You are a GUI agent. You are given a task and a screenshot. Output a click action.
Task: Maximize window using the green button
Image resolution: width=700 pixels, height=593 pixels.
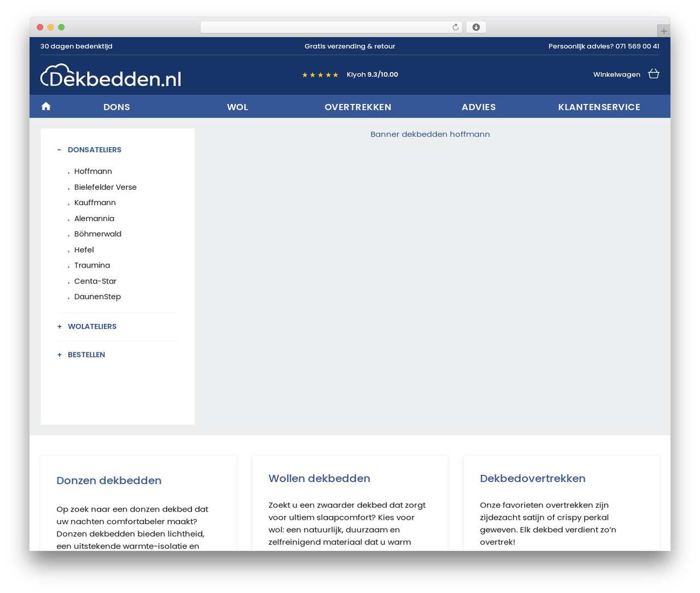[61, 27]
